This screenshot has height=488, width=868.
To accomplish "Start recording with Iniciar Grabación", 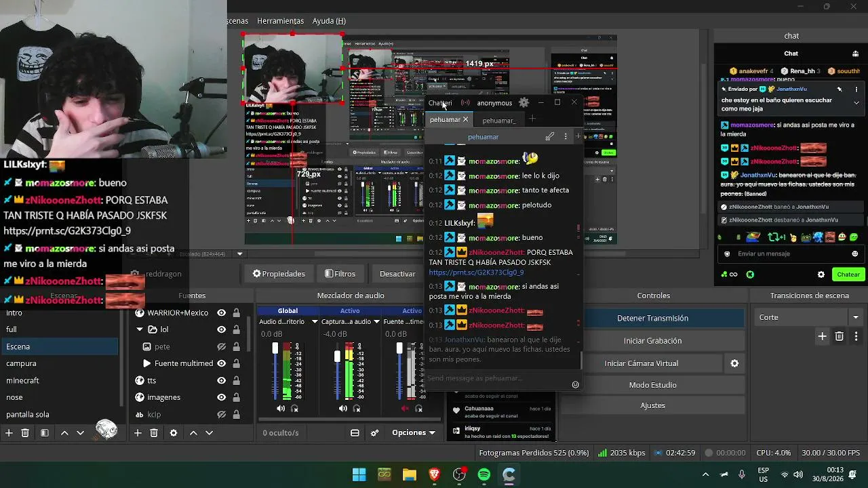I will 652,340.
